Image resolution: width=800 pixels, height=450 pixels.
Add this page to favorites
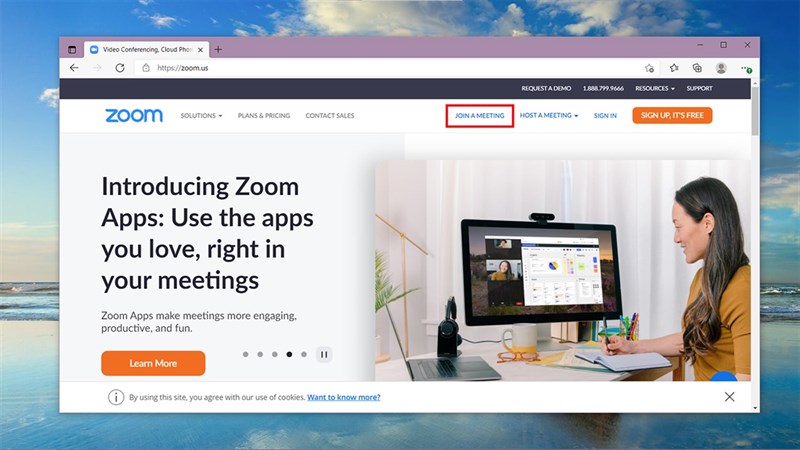pos(649,67)
